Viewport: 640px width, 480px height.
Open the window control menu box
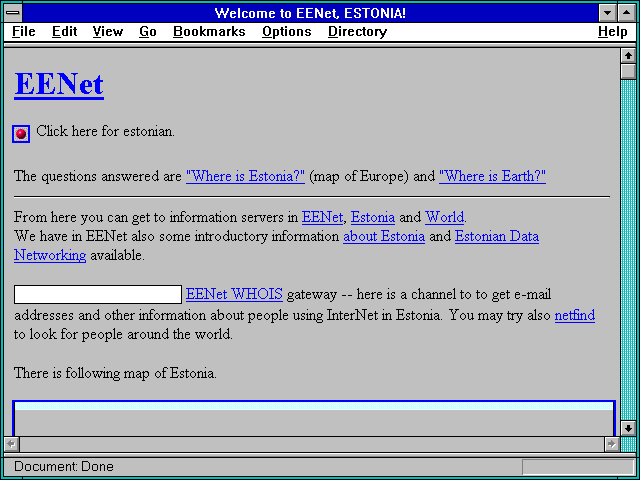click(x=13, y=13)
